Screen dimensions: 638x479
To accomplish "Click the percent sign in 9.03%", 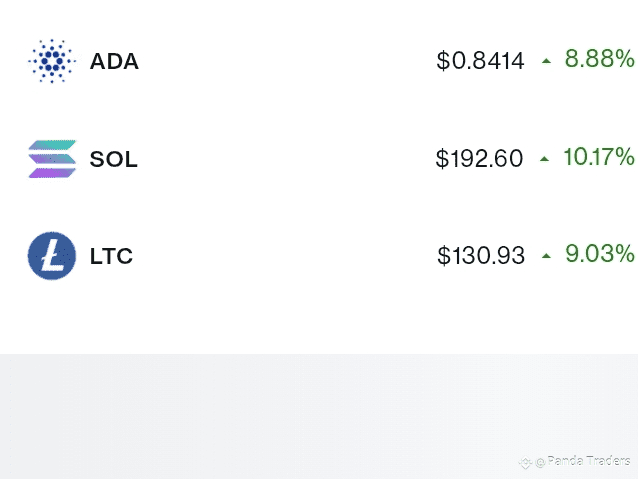I will 623,254.
